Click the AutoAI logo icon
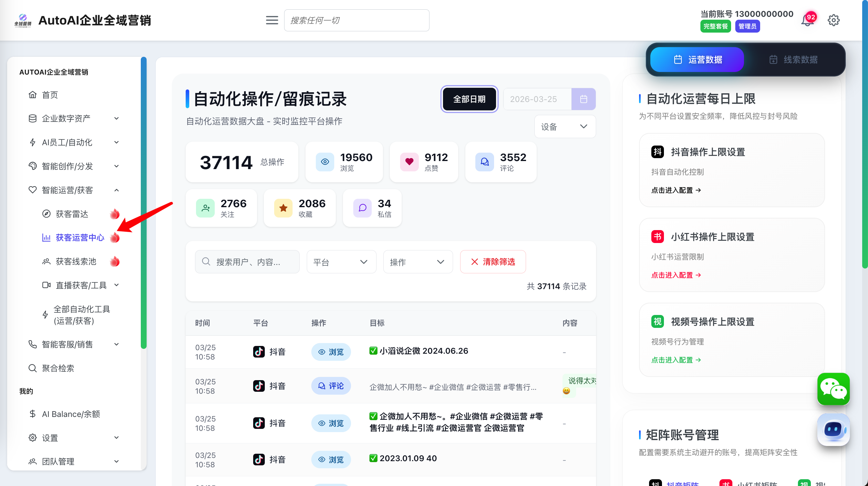The image size is (868, 486). 23,20
